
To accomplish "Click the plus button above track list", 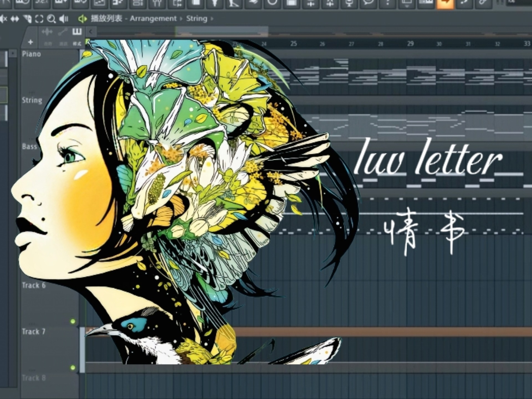I will pos(30,42).
